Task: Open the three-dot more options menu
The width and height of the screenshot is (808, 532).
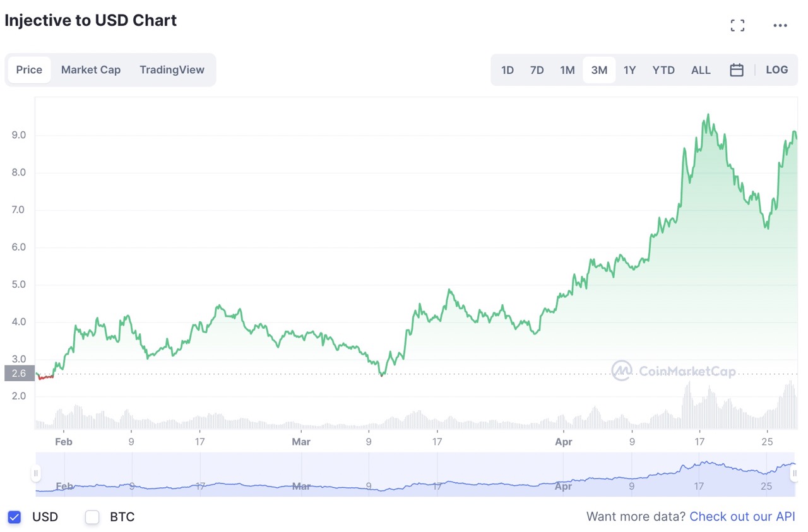Action: [x=780, y=26]
